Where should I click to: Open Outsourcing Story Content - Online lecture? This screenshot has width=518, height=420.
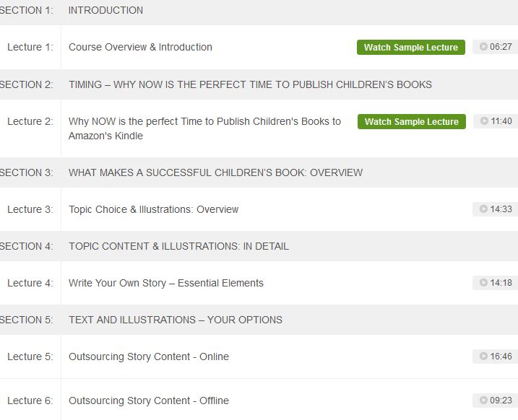pyautogui.click(x=149, y=356)
